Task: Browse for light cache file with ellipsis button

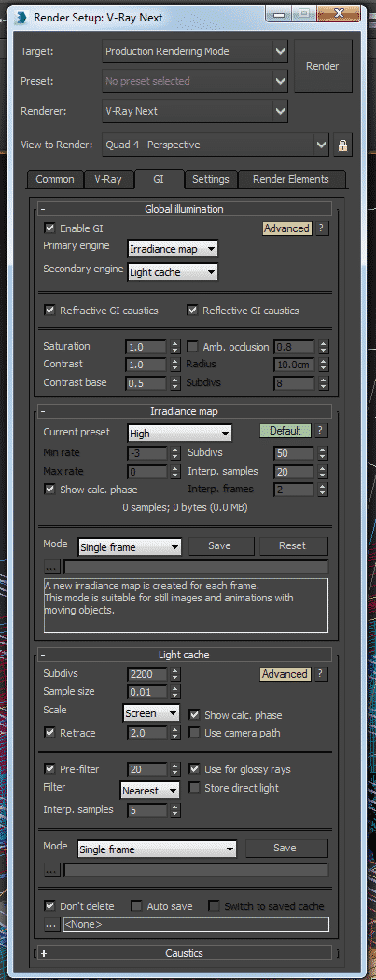Action: pyautogui.click(x=52, y=870)
